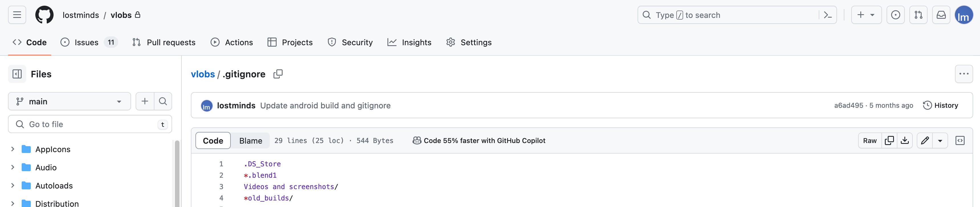Open the create new plus dropdown

click(x=866, y=15)
